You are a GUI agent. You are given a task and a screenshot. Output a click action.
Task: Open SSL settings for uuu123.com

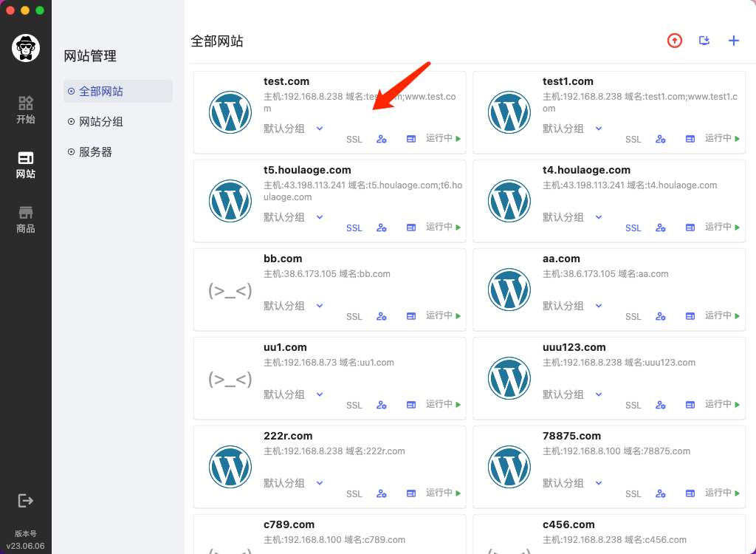pos(633,406)
